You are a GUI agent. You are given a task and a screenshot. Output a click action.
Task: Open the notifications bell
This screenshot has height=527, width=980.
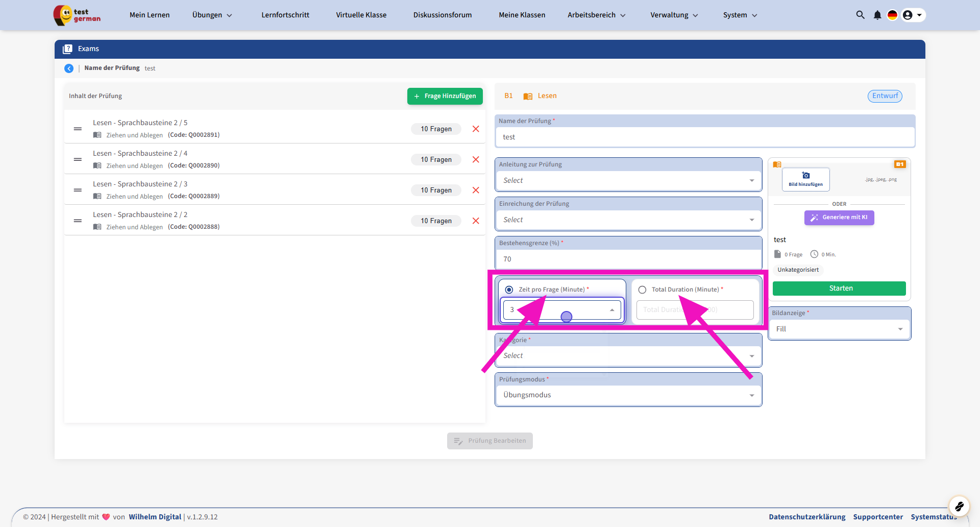coord(877,15)
